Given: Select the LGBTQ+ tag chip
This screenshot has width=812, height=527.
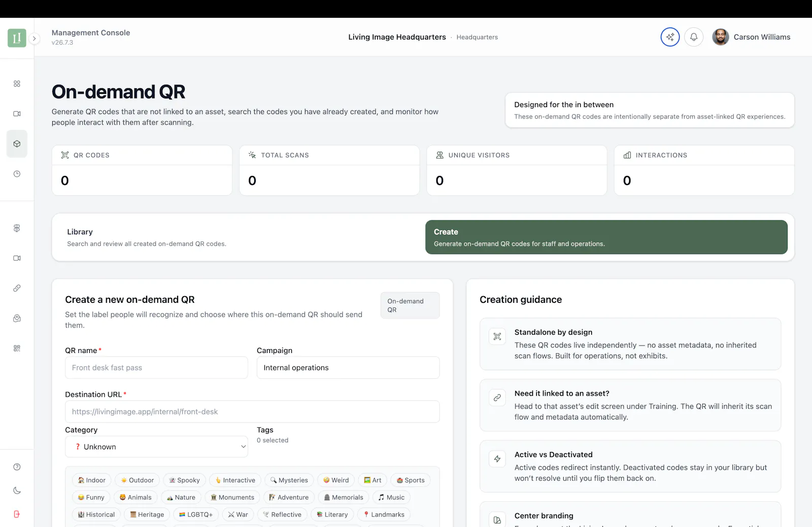Looking at the screenshot, I should pos(196,514).
